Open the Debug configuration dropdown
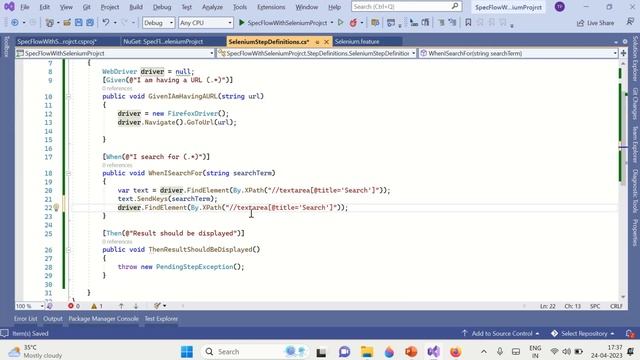This screenshot has width=640, height=360. (x=158, y=23)
